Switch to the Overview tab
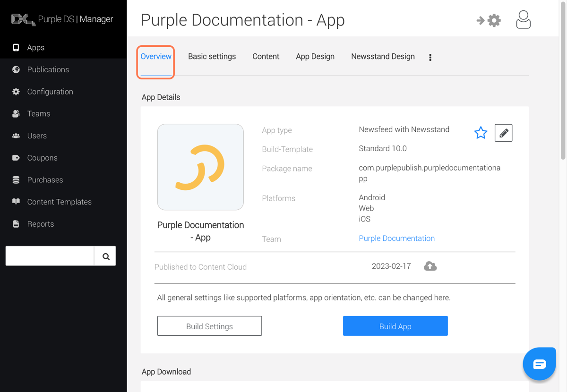This screenshot has width=567, height=392. click(x=156, y=57)
